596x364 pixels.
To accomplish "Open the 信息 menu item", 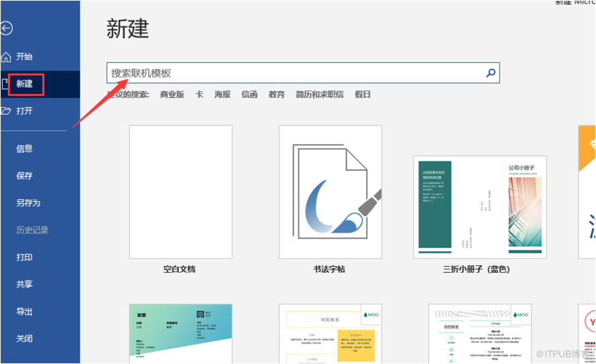I will coord(25,149).
